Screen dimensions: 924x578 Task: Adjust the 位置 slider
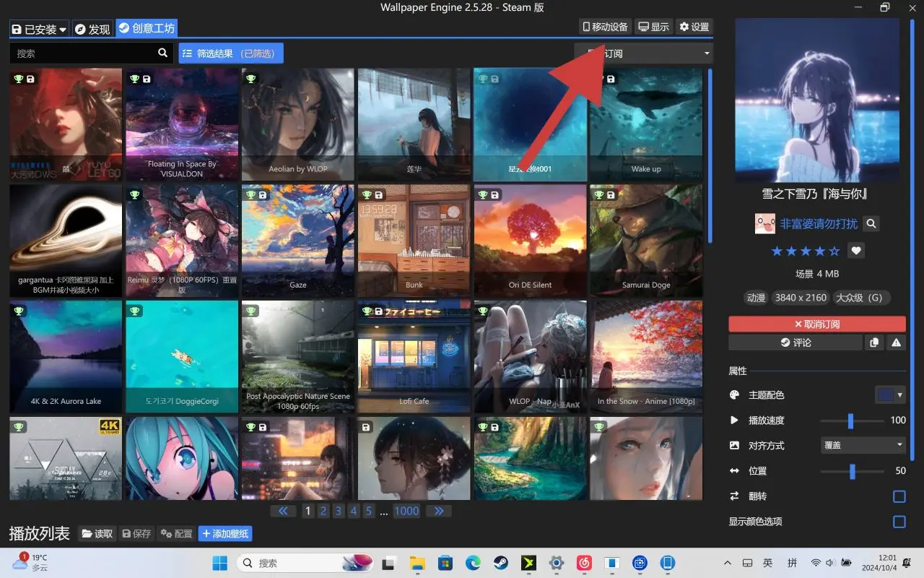click(852, 471)
